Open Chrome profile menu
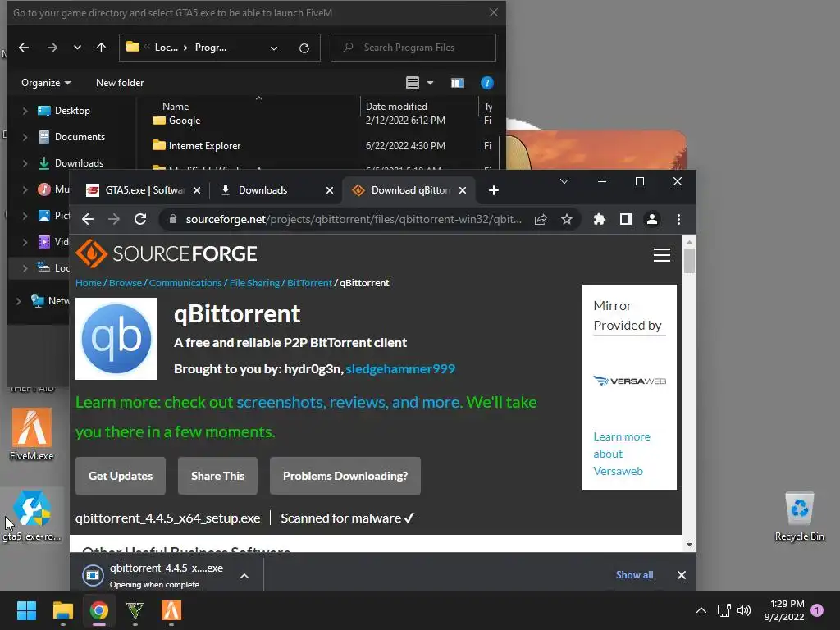Viewport: 840px width, 630px height. (x=652, y=219)
